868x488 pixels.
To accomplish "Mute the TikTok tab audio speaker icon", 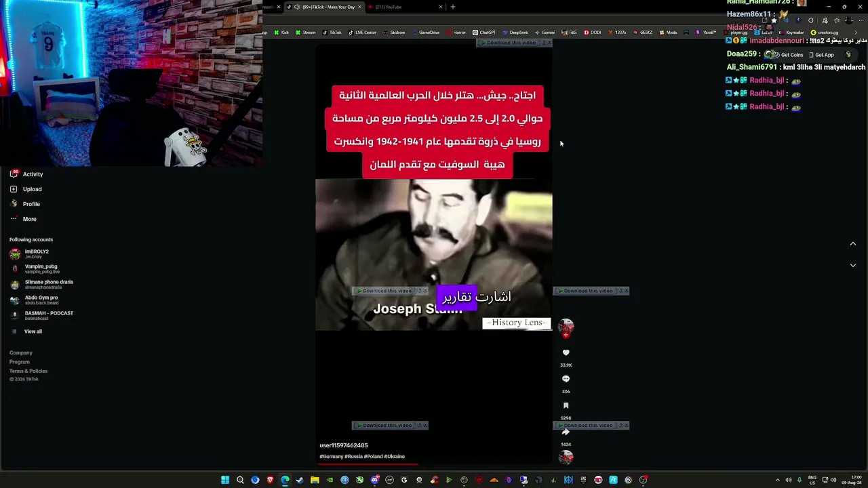I will 297,7.
